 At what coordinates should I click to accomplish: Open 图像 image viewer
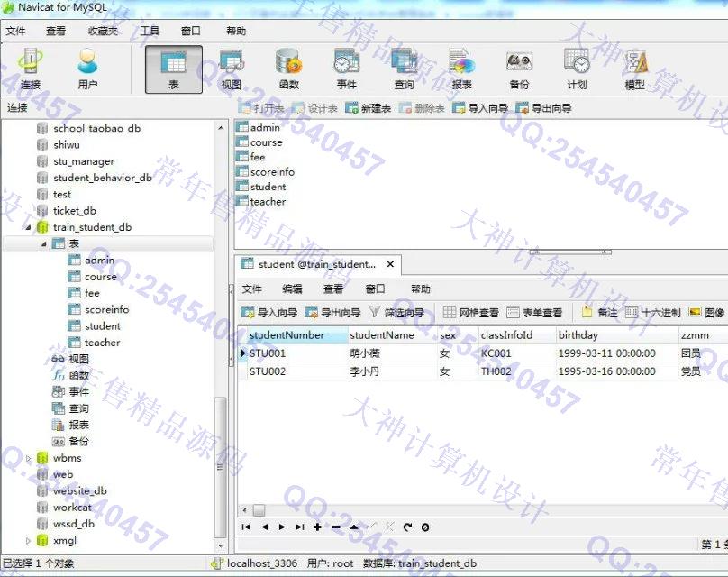pos(706,313)
